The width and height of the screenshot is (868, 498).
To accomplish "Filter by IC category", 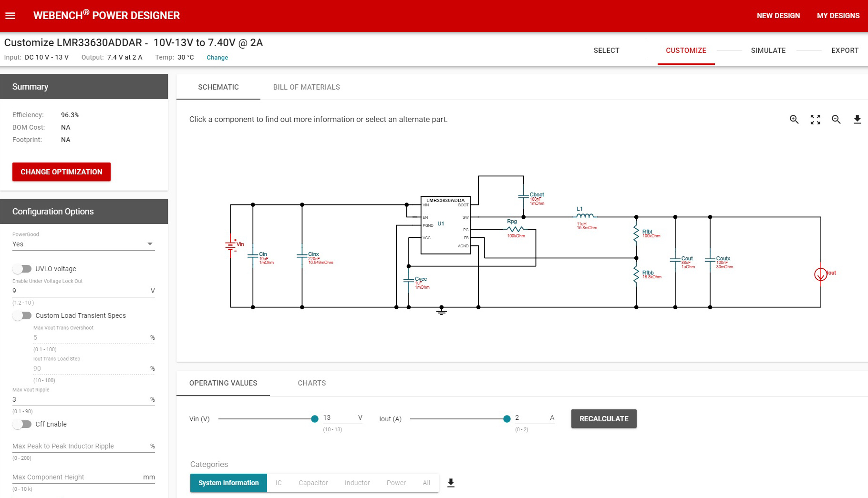I will [279, 483].
